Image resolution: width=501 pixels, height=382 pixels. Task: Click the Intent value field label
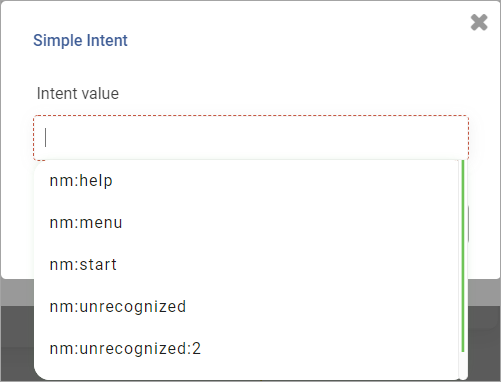pyautogui.click(x=78, y=93)
